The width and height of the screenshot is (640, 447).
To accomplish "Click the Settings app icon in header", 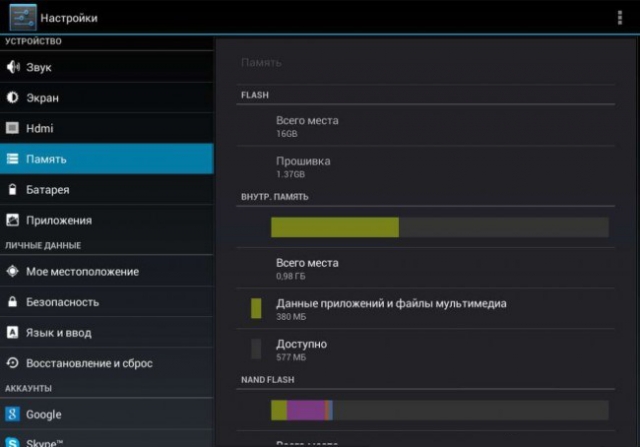I will pyautogui.click(x=22, y=18).
